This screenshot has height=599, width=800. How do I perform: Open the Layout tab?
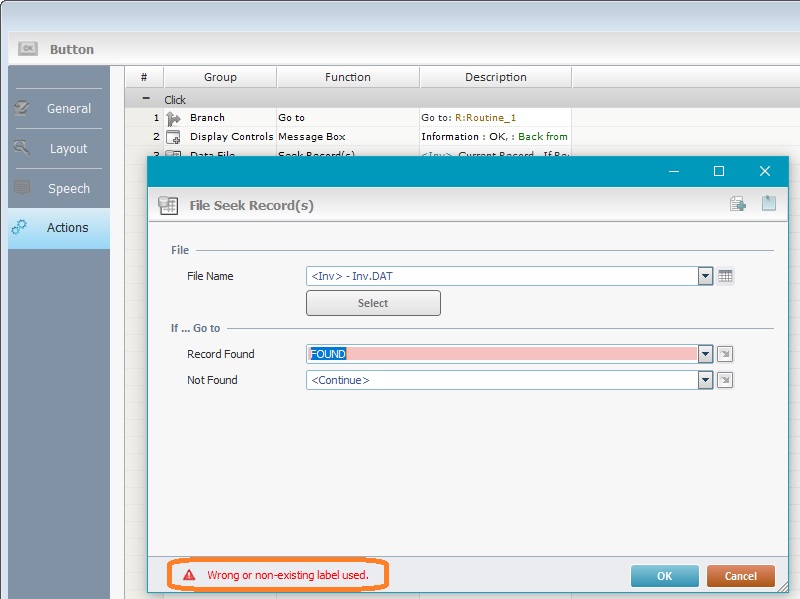tap(59, 148)
